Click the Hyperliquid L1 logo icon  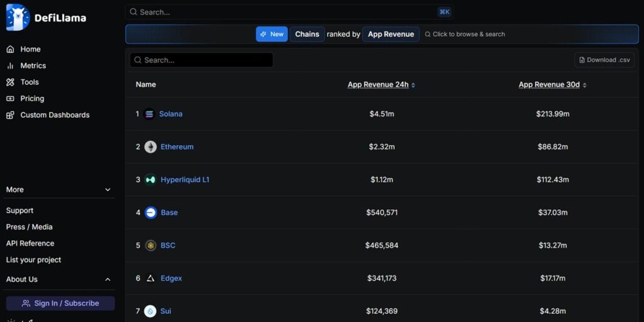[150, 179]
